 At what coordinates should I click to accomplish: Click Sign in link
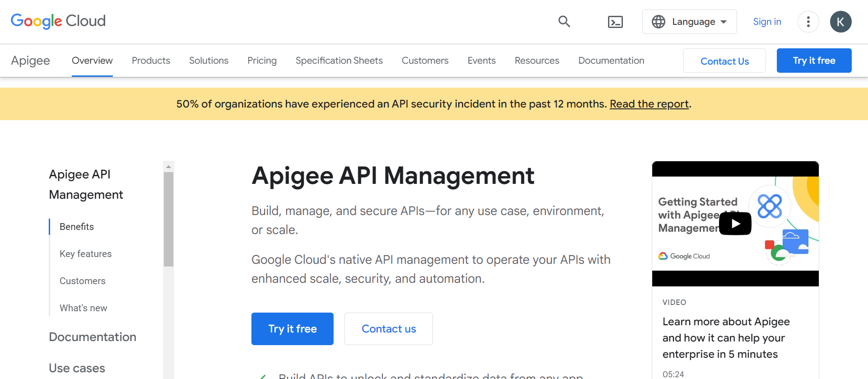pyautogui.click(x=767, y=22)
